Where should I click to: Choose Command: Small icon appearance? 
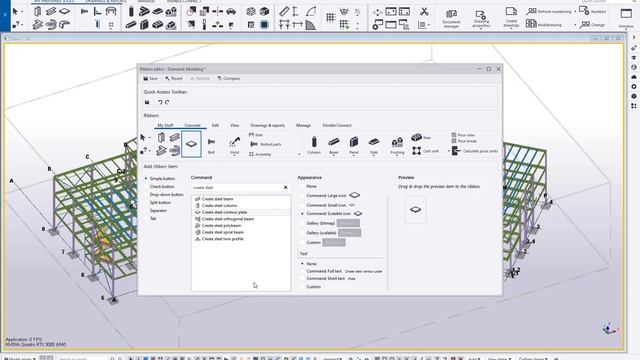pyautogui.click(x=326, y=205)
